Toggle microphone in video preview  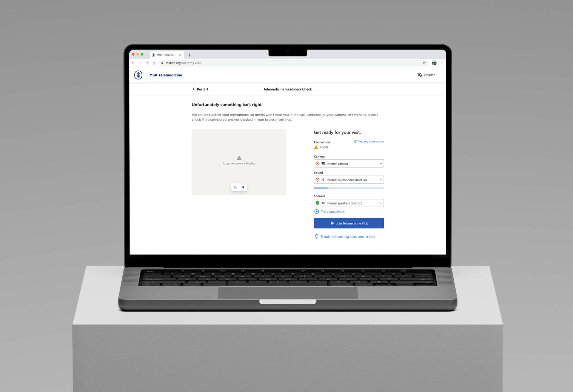click(243, 187)
